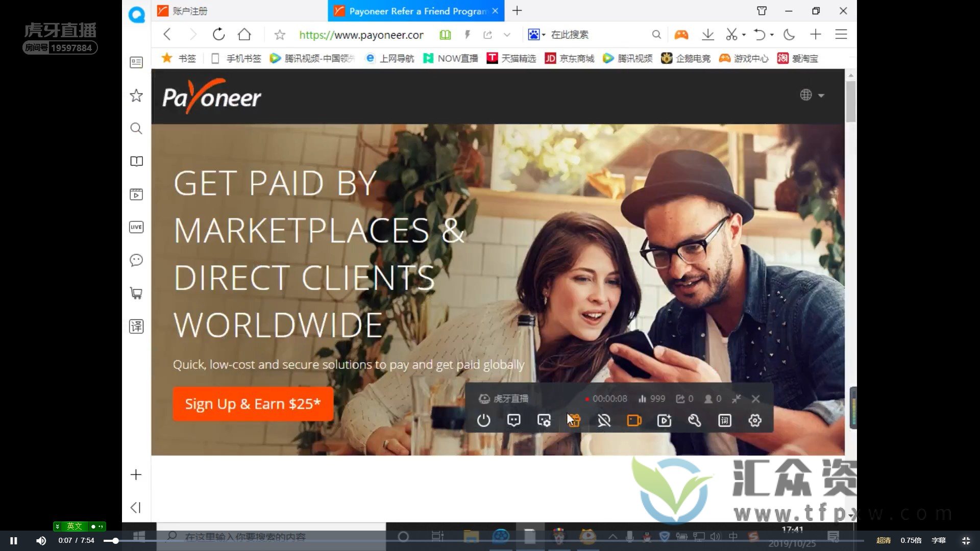Open the browser hamburger menu
This screenshot has width=980, height=551.
[x=841, y=34]
